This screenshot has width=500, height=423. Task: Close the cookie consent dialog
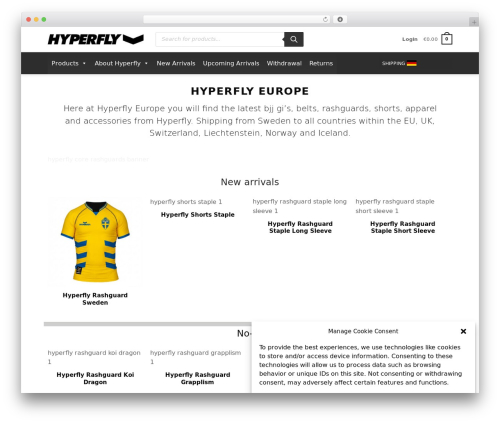[463, 331]
